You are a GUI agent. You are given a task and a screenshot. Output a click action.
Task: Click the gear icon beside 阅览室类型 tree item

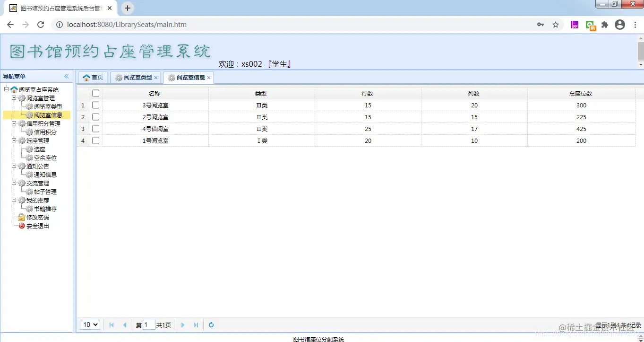29,107
